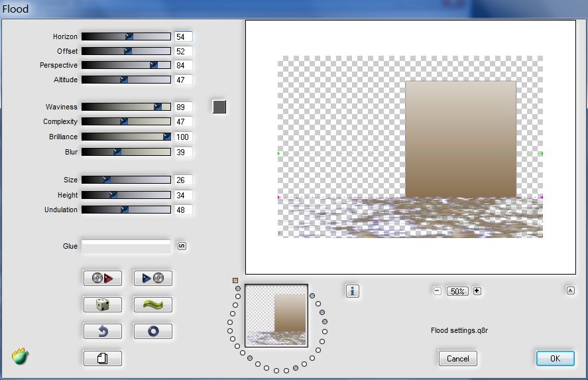The height and width of the screenshot is (380, 588).
Task: Click the Horizon value field 54
Action: tap(184, 36)
